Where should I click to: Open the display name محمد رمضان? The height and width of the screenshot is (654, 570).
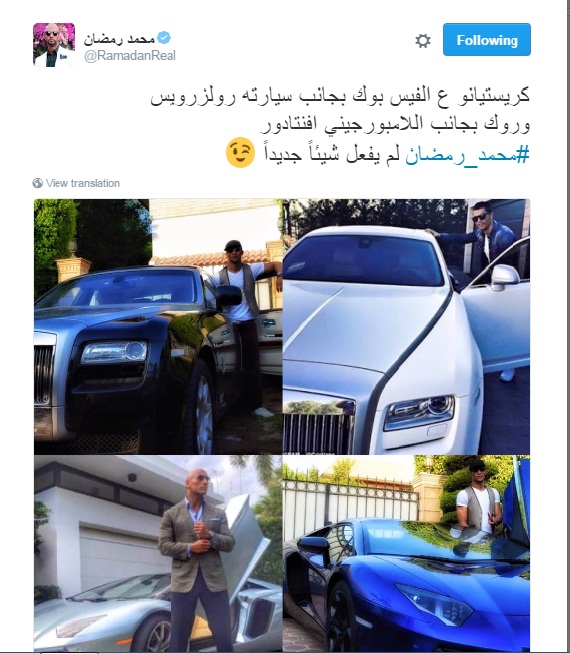click(x=119, y=39)
